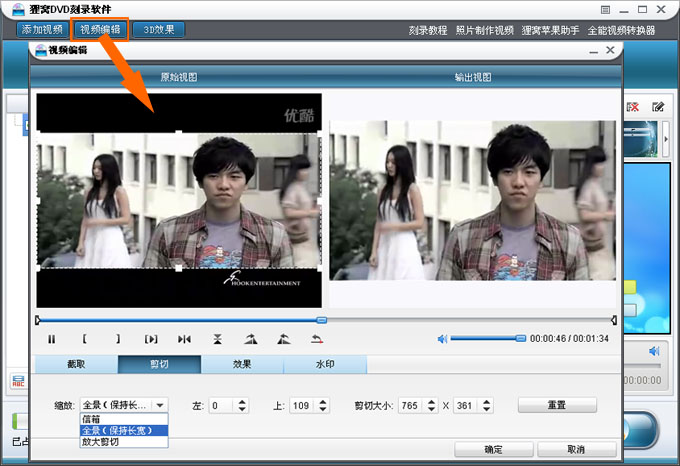Decrease the 上 value with down arrow
The image size is (680, 466).
coord(323,409)
